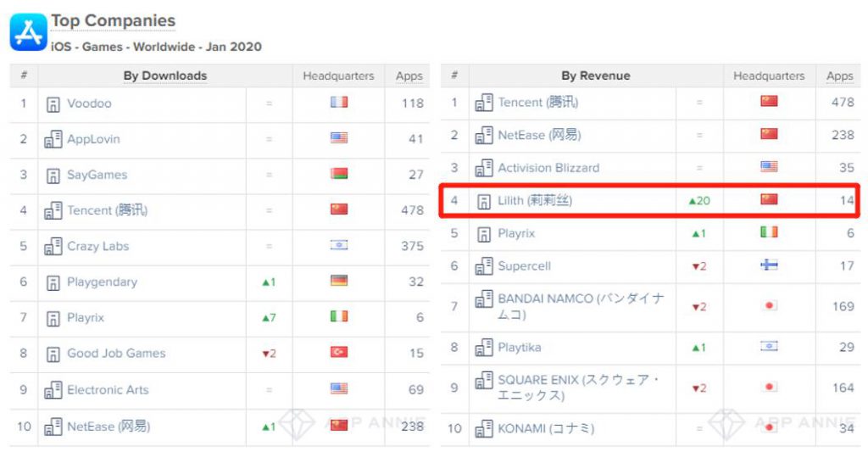Click the Good Job Games name
The height and width of the screenshot is (452, 868).
[116, 354]
